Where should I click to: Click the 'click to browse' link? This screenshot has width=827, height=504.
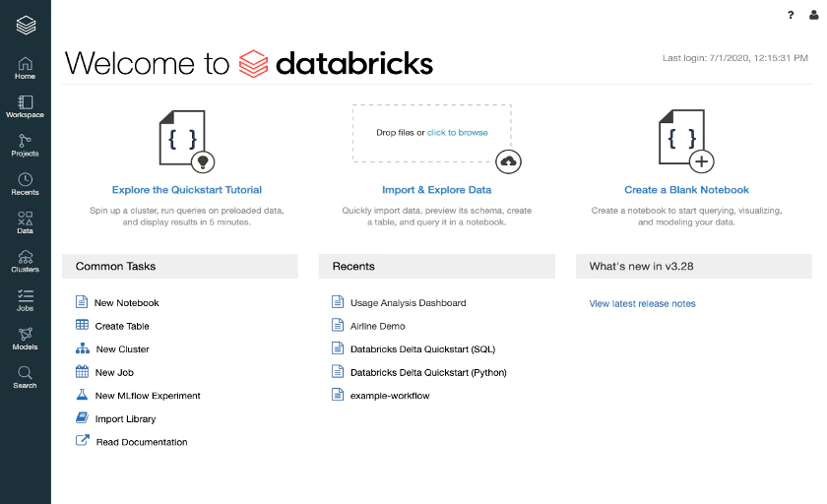point(457,132)
